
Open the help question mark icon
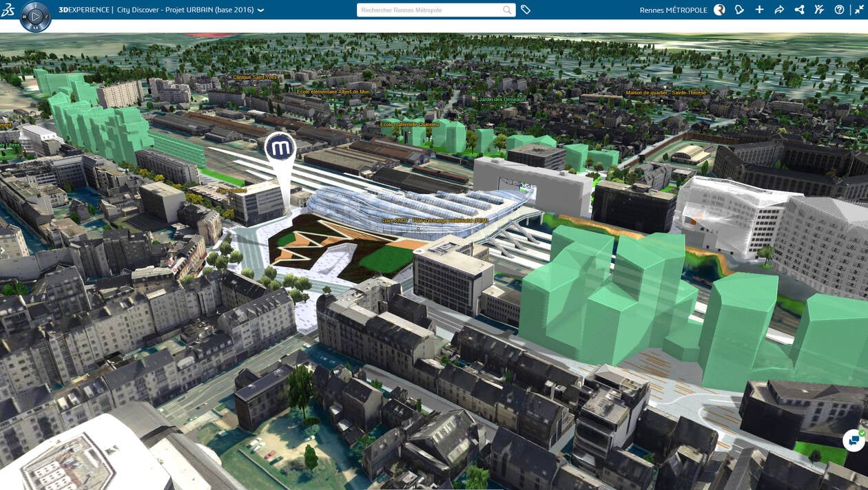[839, 10]
